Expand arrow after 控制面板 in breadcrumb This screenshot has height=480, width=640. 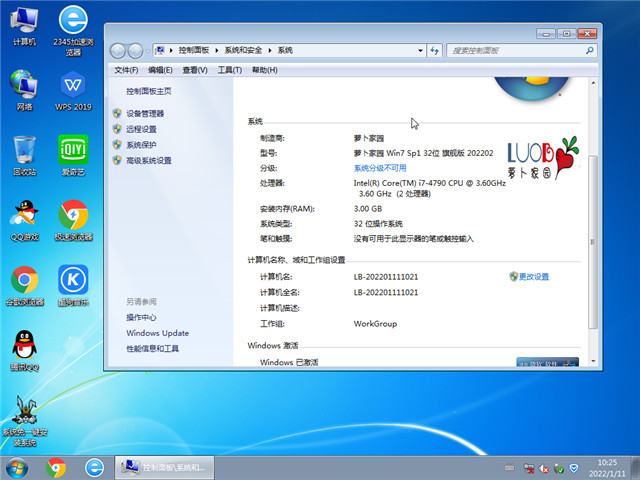click(x=217, y=51)
